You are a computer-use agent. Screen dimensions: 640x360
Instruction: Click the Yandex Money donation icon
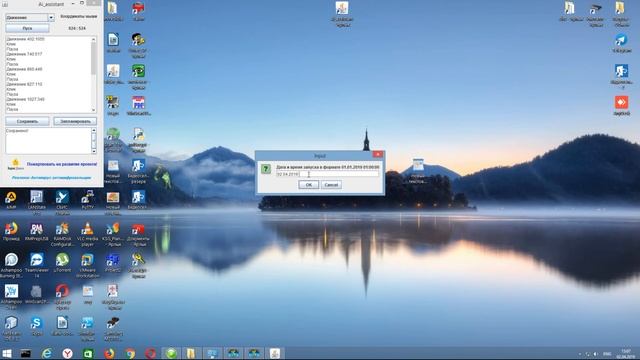click(16, 164)
